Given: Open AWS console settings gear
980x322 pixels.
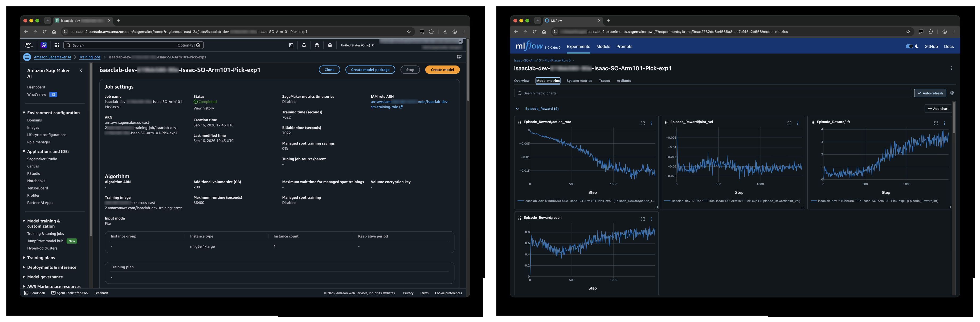Looking at the screenshot, I should point(330,45).
